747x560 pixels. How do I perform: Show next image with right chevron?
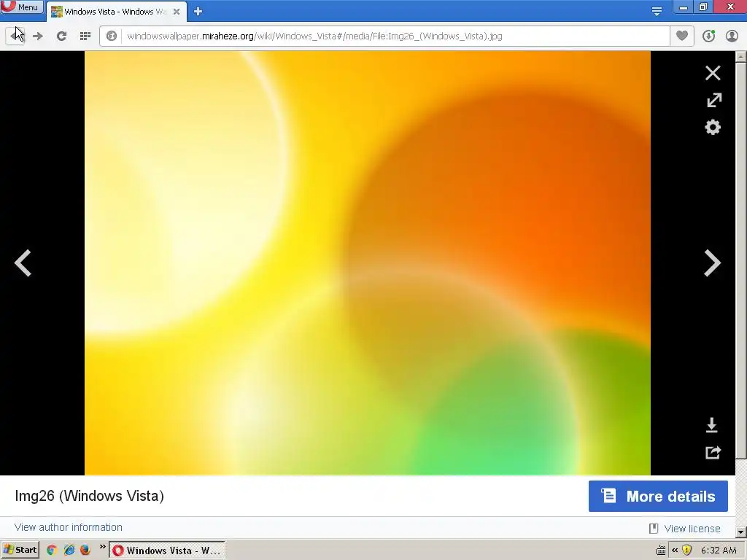(712, 262)
